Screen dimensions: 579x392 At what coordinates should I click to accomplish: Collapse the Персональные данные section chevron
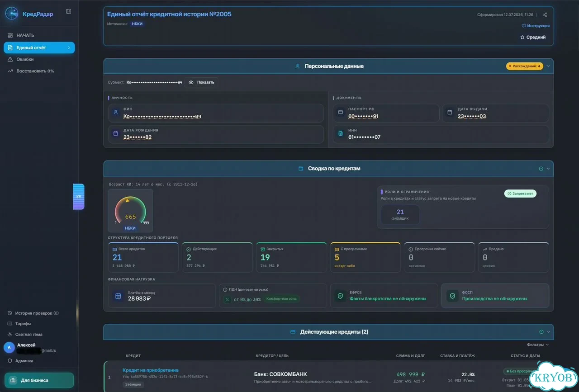tap(548, 66)
